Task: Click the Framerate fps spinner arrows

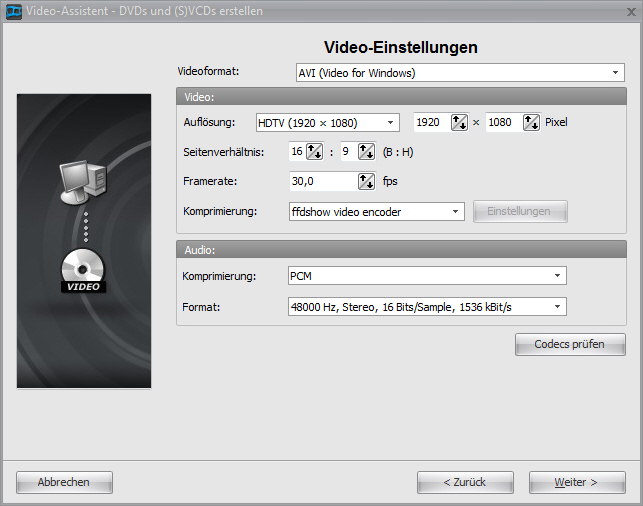Action: coord(366,181)
